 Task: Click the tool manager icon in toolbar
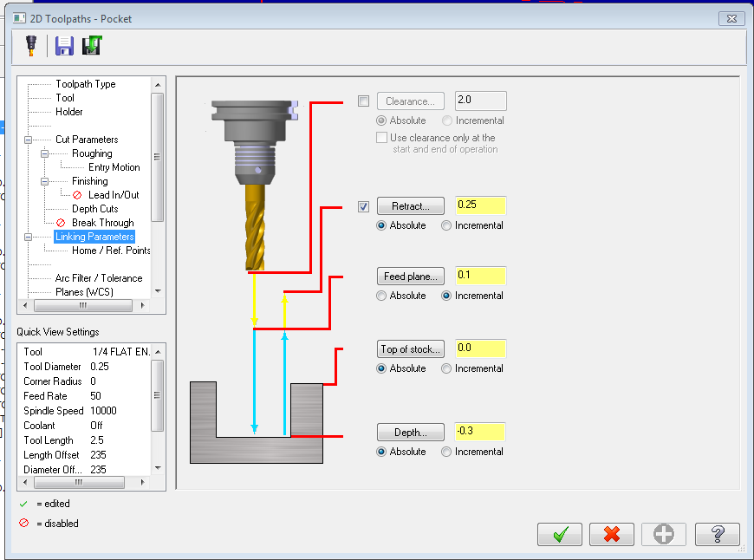point(31,46)
